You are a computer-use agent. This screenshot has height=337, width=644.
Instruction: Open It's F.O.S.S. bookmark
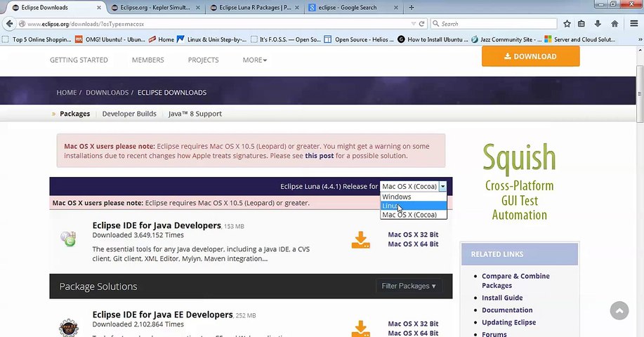point(285,39)
